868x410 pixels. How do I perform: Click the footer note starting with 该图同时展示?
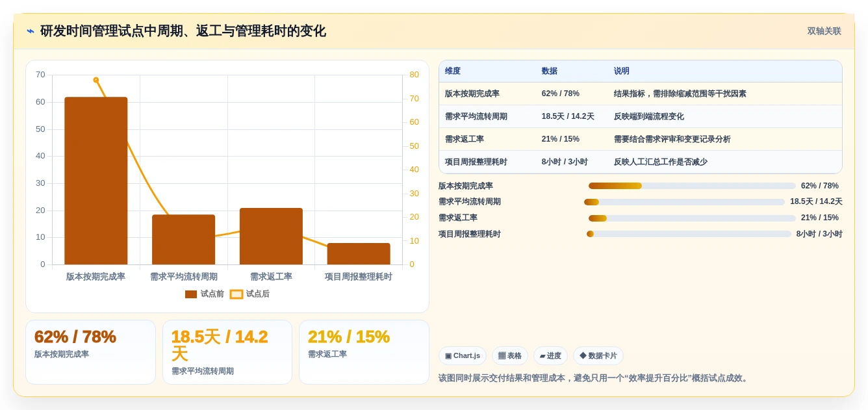pos(594,378)
